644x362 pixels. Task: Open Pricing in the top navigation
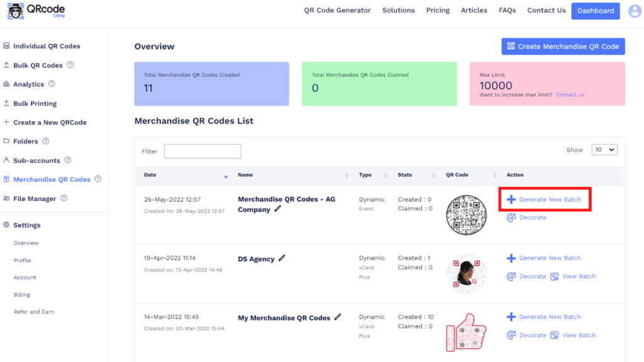438,11
